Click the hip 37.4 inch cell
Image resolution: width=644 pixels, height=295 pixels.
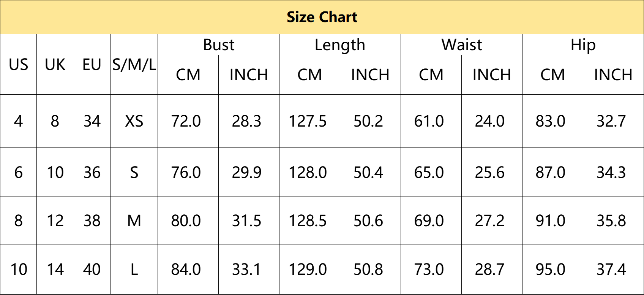click(613, 269)
